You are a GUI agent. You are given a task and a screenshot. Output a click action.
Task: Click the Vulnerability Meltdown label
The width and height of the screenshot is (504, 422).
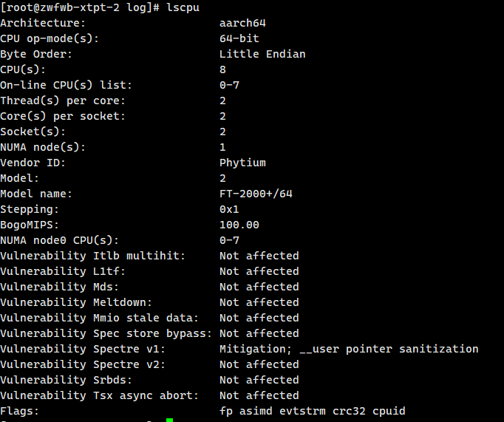(76, 302)
